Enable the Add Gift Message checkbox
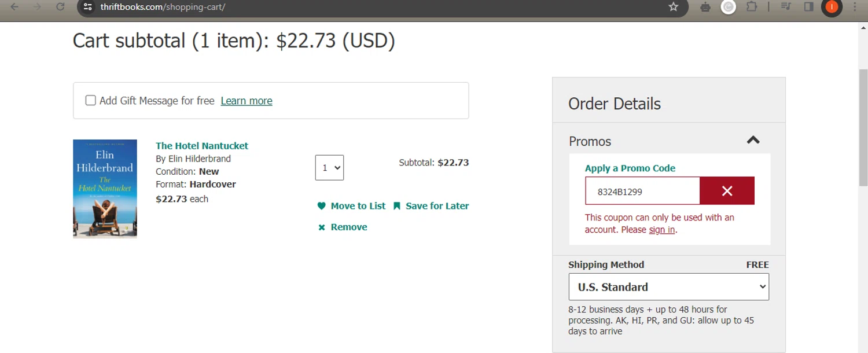The width and height of the screenshot is (868, 353). (x=91, y=101)
